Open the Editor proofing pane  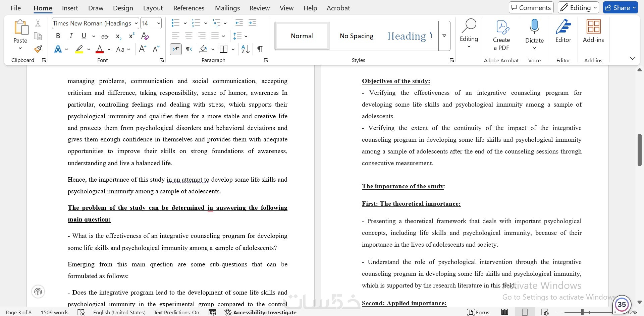563,31
